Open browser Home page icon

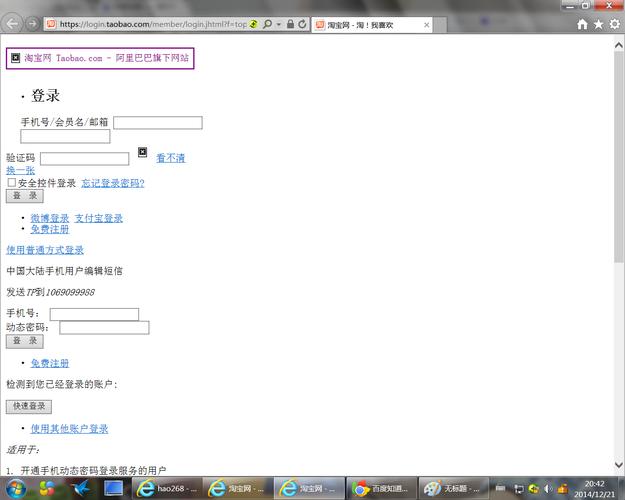click(582, 24)
